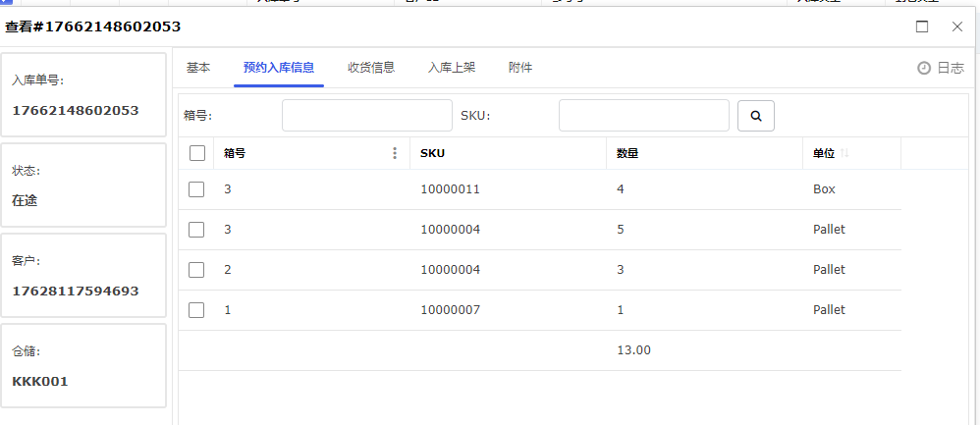Viewport: 980px width, 425px height.
Task: Check the row with SKU 10000007
Action: [196, 310]
